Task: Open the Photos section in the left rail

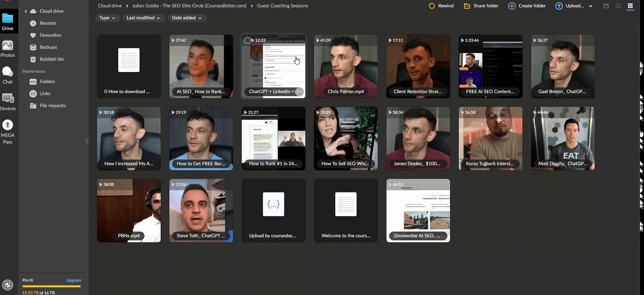Action: 8,49
